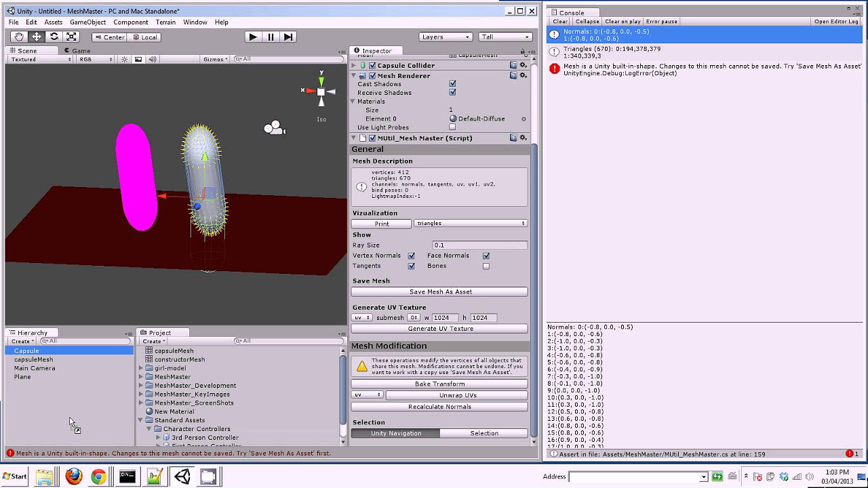Enable Use Light Probes checkbox
This screenshot has width=868, height=488.
452,127
